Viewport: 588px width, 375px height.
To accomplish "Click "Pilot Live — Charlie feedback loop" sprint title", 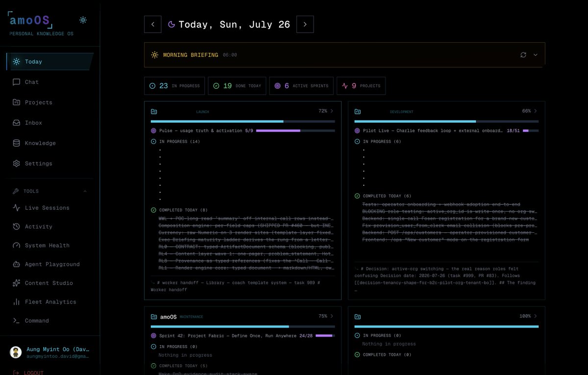I will (x=433, y=131).
